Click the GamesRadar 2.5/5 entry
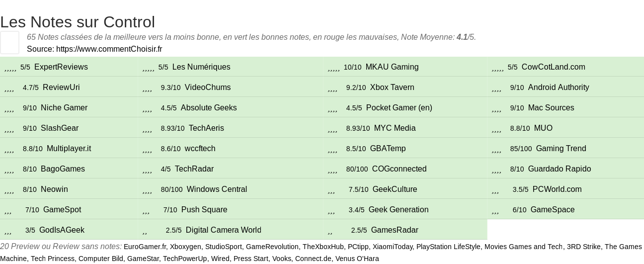This screenshot has width=644, height=264. [405, 230]
